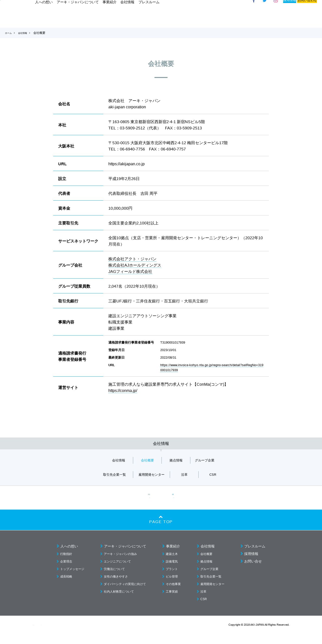This screenshot has width=322, height=644.
Task: Open footer link エンジニアについて
Action: click(x=117, y=561)
